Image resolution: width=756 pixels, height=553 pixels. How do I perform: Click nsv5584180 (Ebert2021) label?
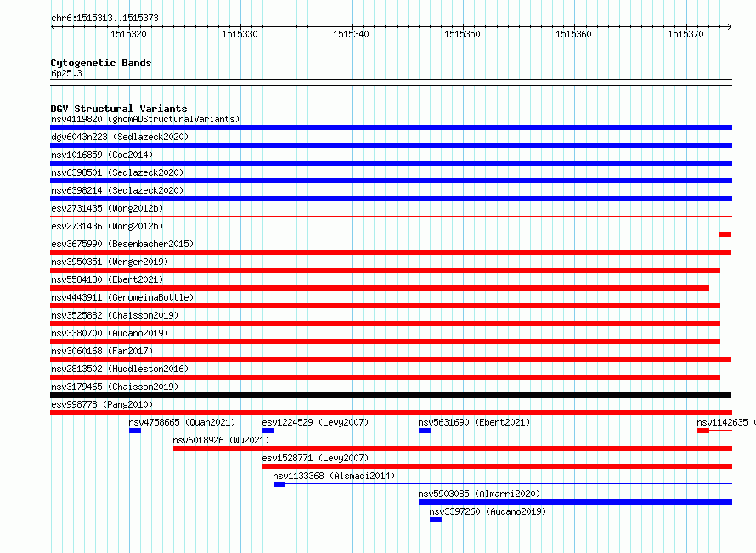point(107,279)
